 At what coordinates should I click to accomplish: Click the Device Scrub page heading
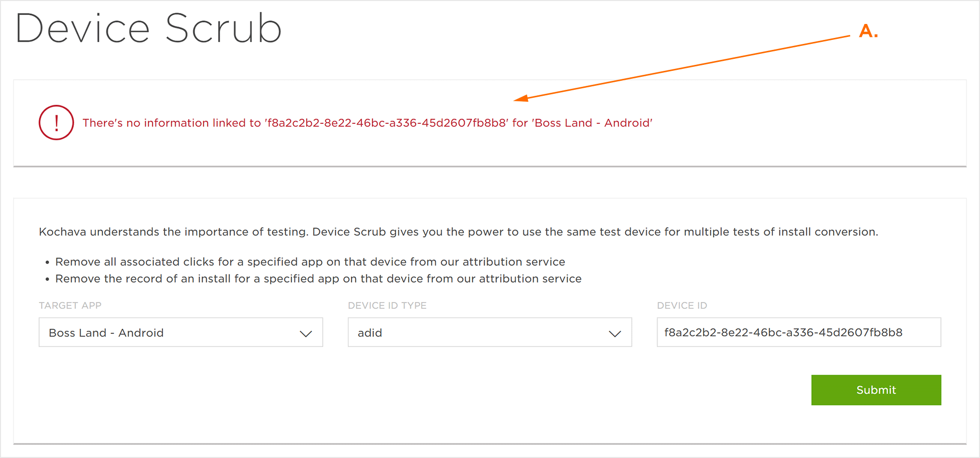click(149, 28)
